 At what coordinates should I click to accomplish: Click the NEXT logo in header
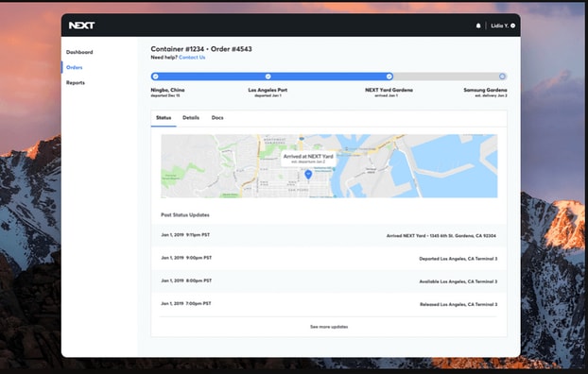(81, 25)
